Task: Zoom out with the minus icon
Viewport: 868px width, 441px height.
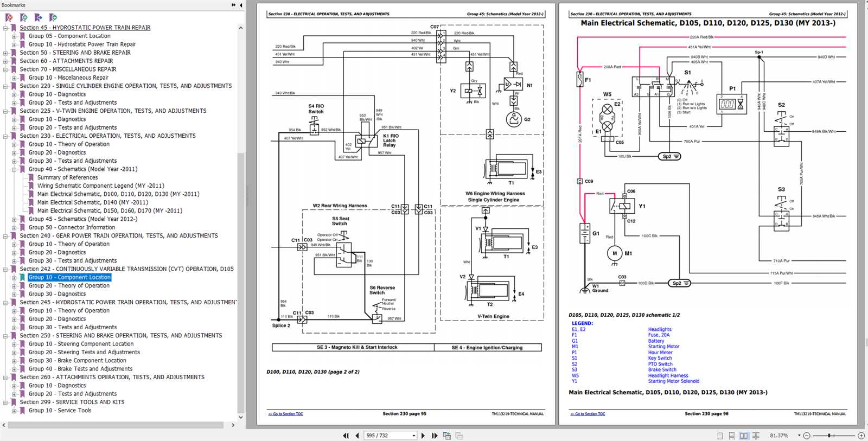Action: [x=807, y=436]
